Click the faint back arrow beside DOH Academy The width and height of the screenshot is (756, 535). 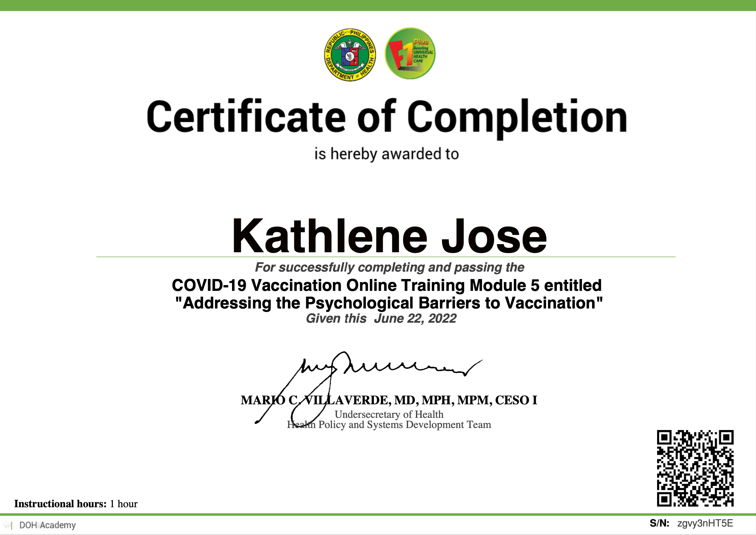coord(6,525)
